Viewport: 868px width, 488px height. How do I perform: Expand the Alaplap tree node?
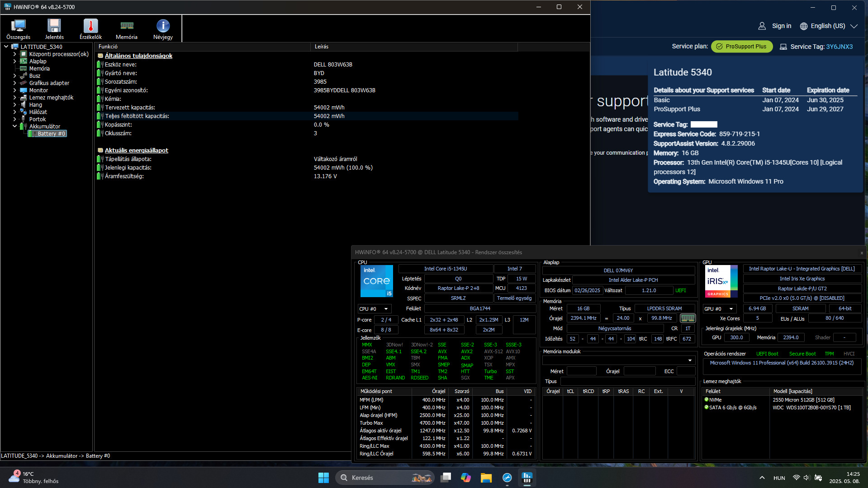14,61
